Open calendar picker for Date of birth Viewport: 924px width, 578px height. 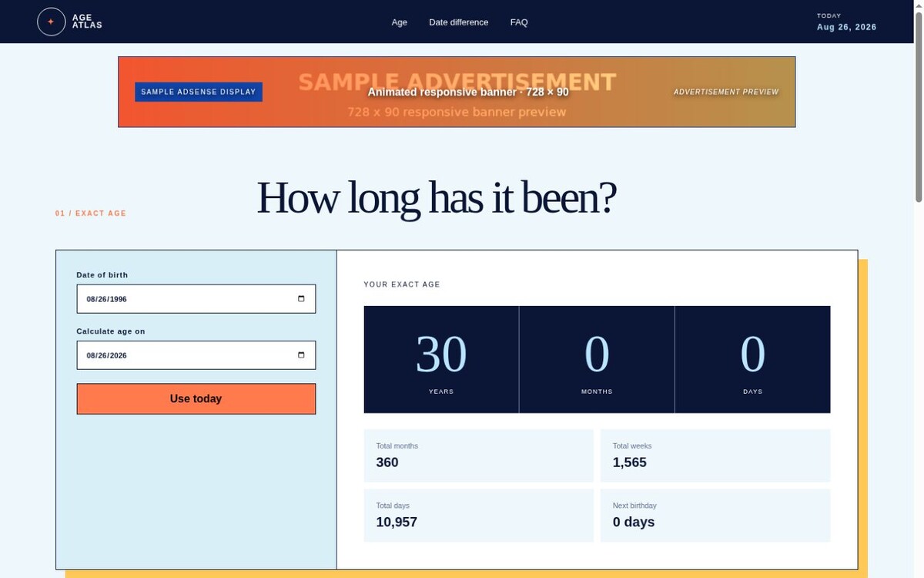click(301, 299)
